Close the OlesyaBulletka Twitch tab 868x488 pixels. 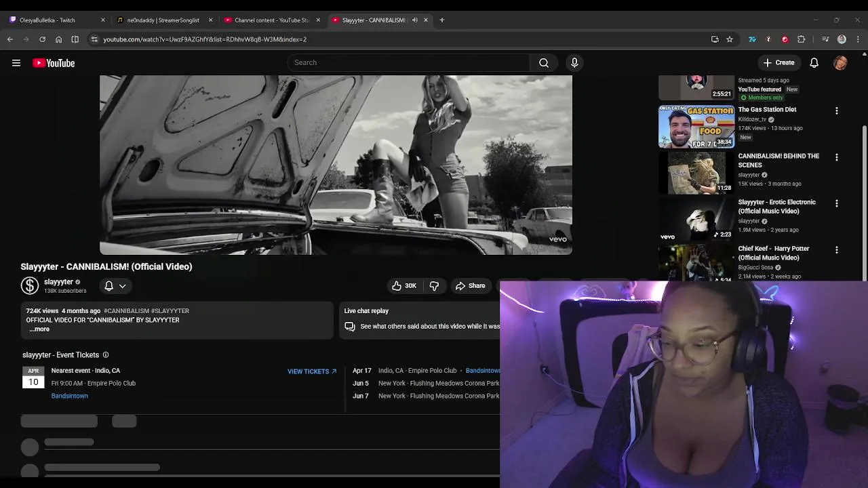tap(103, 20)
